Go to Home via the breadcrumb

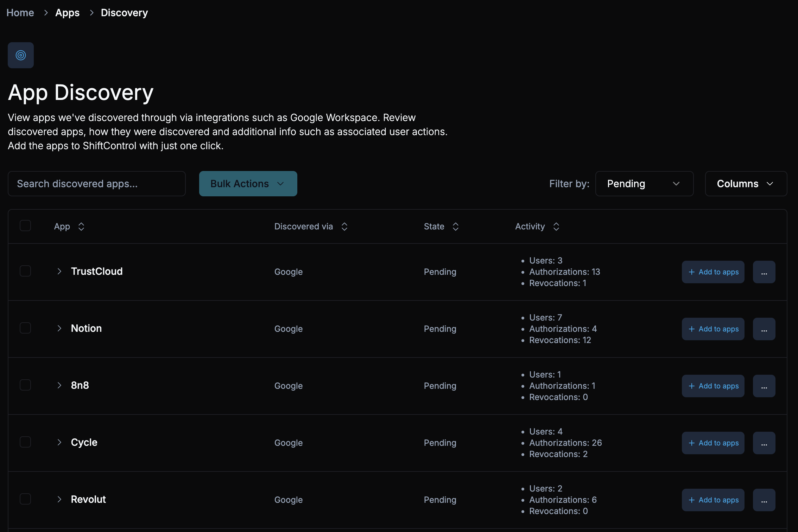(x=20, y=13)
